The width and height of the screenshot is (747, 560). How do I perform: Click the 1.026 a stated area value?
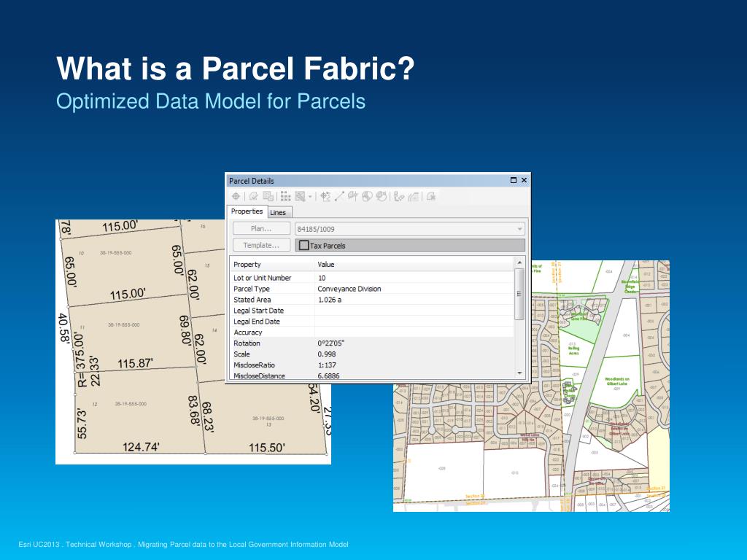330,300
